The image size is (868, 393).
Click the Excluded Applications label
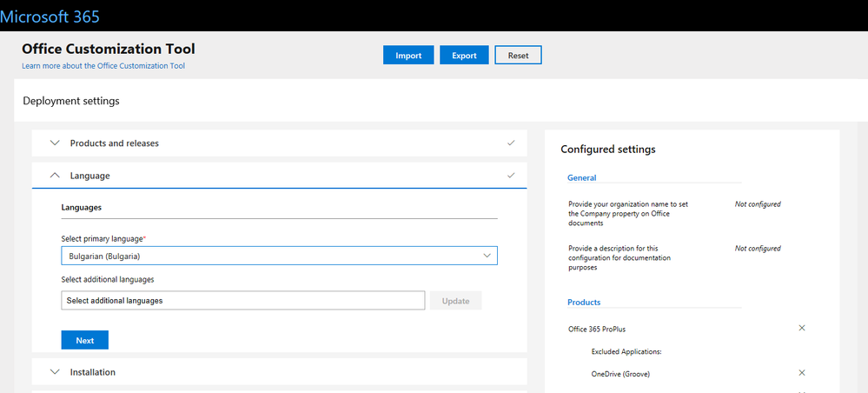[x=626, y=351]
